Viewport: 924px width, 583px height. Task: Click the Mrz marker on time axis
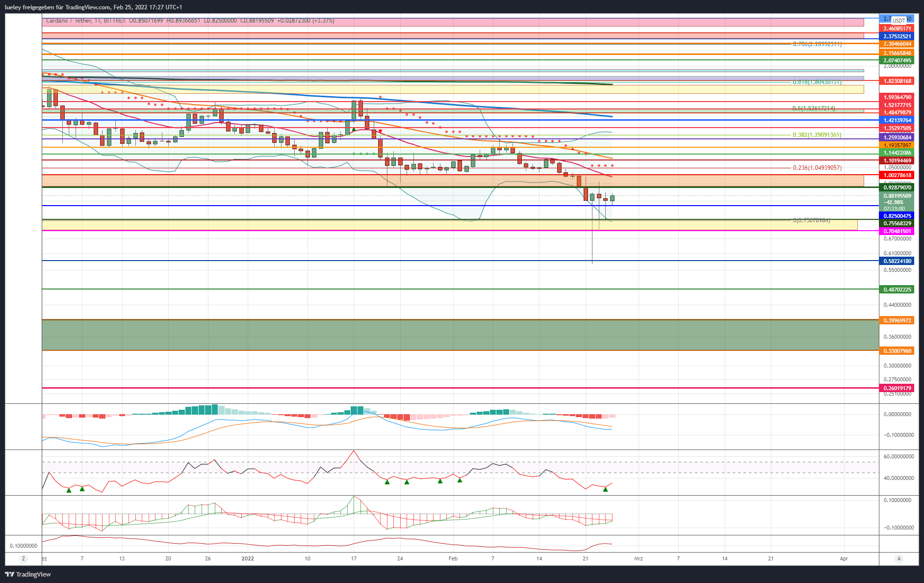638,558
